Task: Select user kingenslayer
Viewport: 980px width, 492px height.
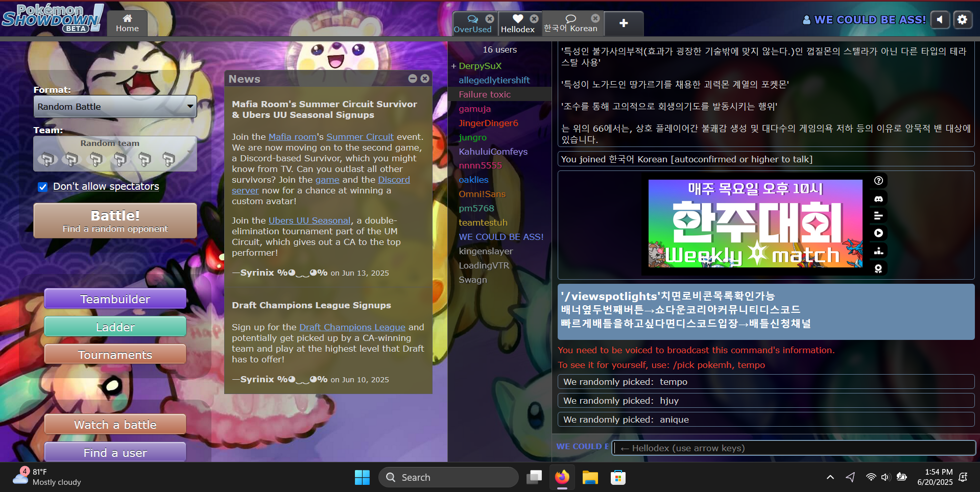Action: point(499,251)
